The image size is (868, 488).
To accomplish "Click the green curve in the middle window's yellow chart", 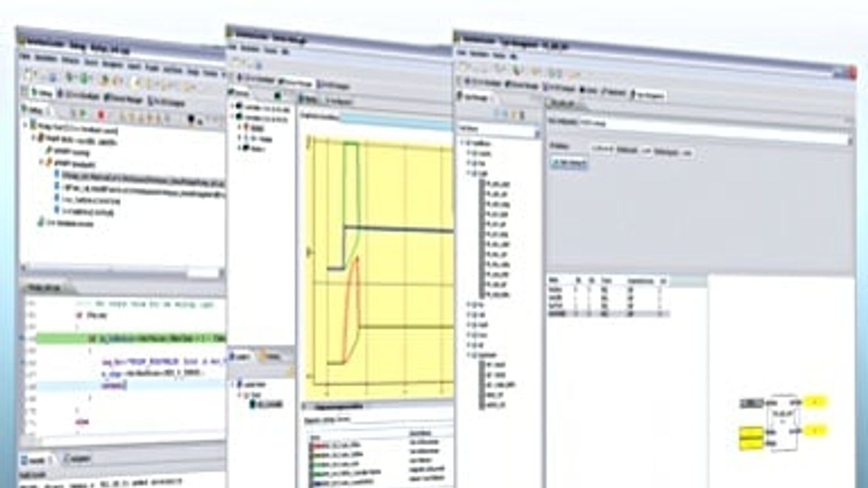I will (x=350, y=143).
